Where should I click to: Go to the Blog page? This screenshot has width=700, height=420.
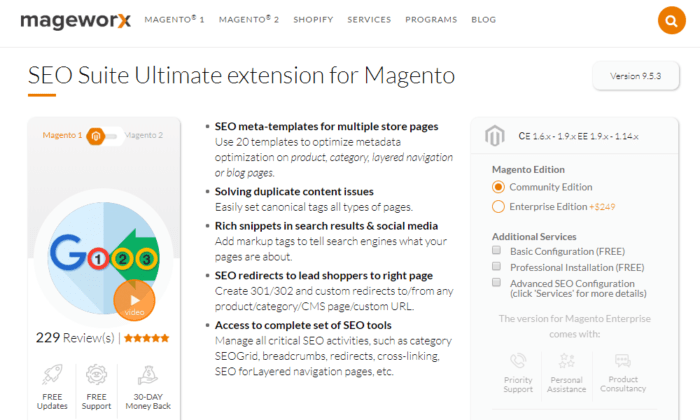[483, 20]
